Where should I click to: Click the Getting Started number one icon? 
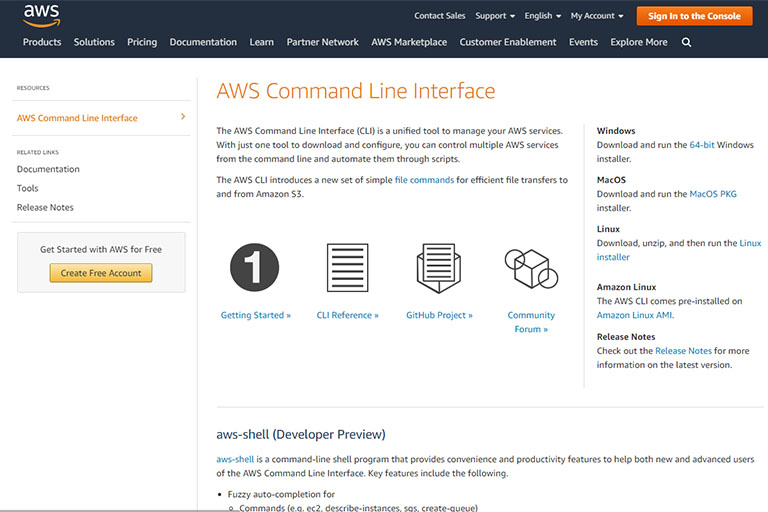pos(255,268)
